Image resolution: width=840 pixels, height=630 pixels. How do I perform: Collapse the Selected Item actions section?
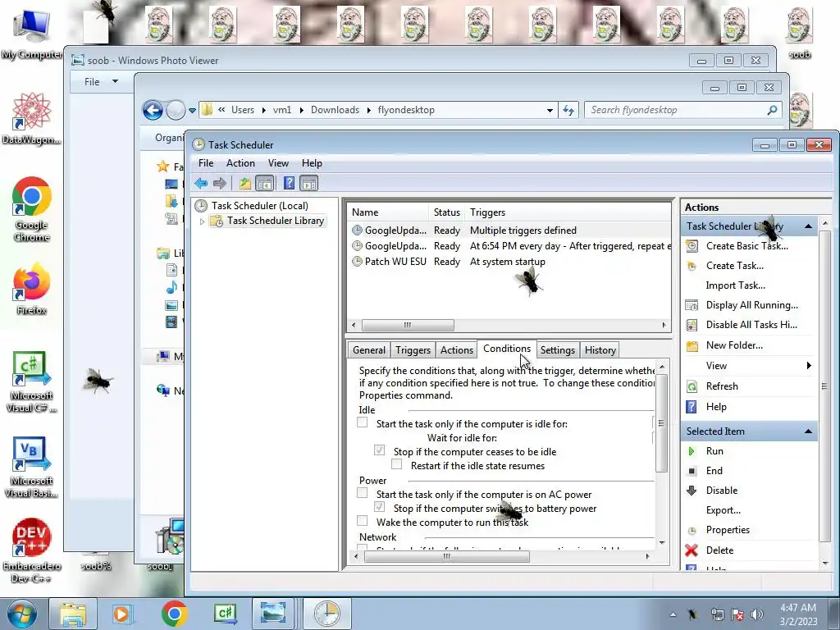[x=808, y=431]
